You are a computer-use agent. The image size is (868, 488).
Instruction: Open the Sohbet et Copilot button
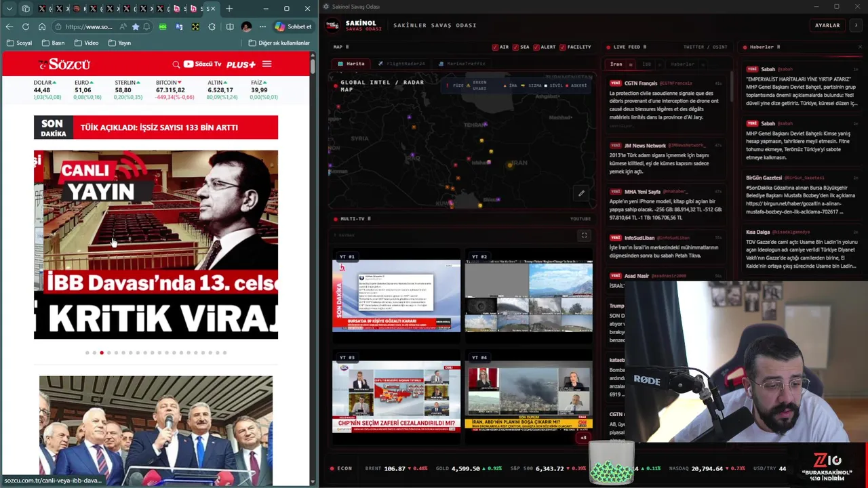pos(293,26)
